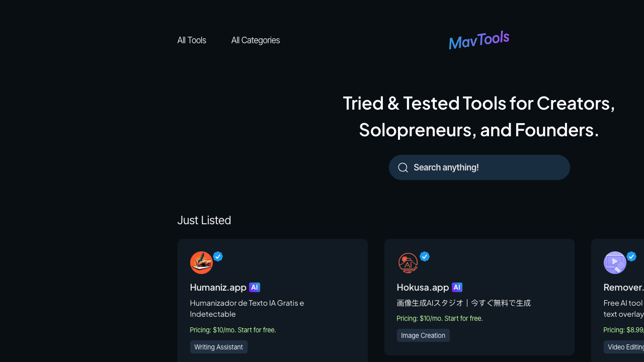Open the Humaniz.app title link
The image size is (644, 362).
[218, 287]
